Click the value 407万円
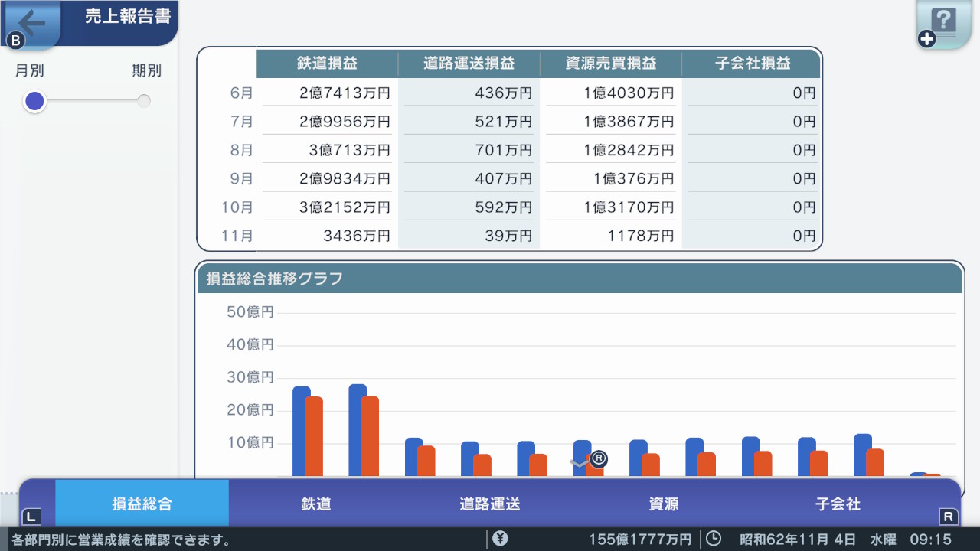Screen dimensions: 980x551 point(503,178)
